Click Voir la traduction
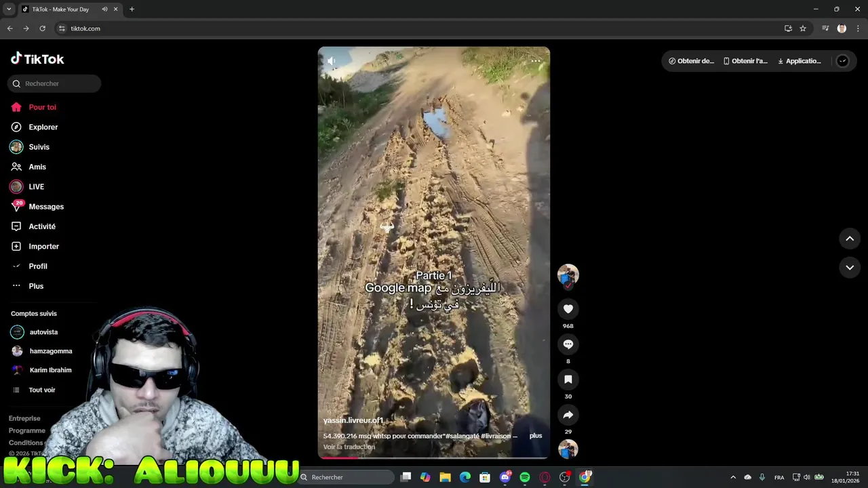This screenshot has width=868, height=488. click(x=349, y=447)
